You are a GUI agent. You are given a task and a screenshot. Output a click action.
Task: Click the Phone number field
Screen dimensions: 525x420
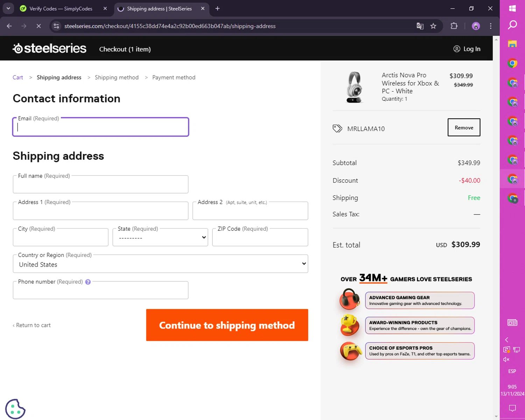(101, 290)
